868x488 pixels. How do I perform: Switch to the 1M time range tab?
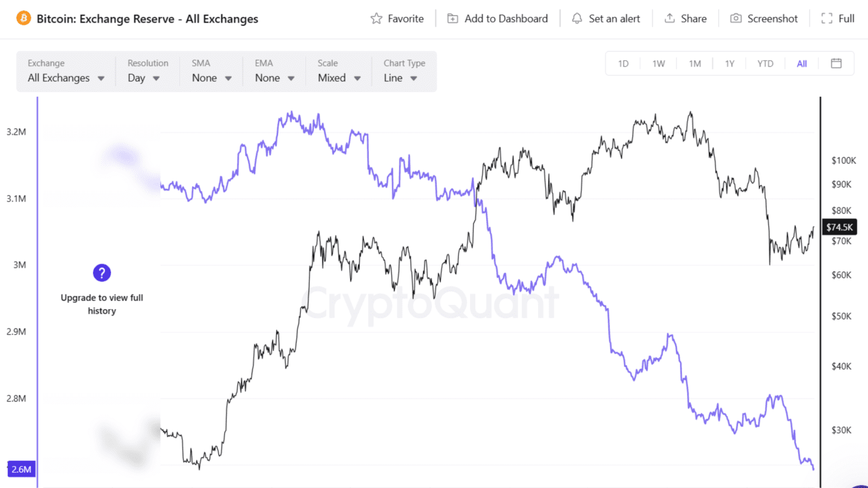695,63
